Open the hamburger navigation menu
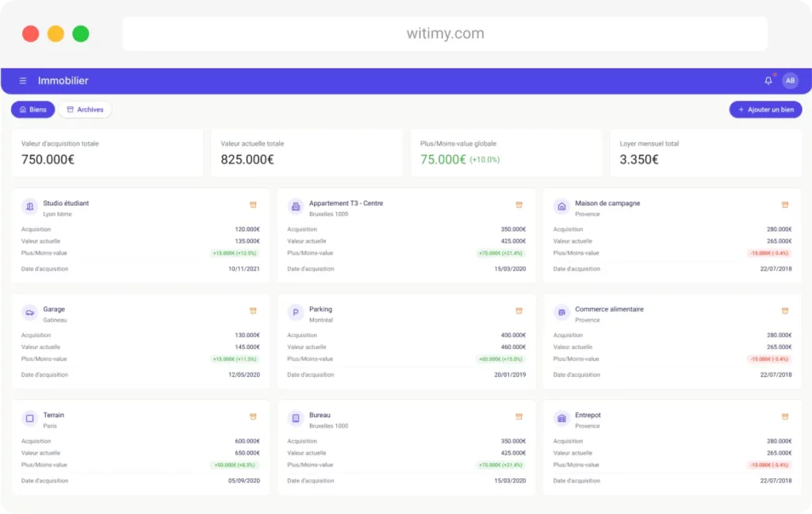812x514 pixels. point(23,81)
